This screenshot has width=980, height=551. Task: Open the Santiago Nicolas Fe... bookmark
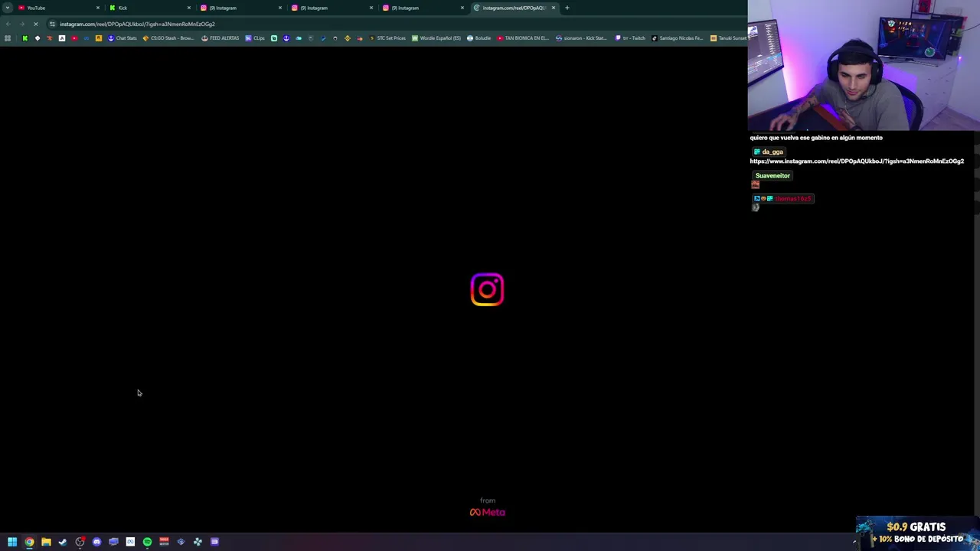678,38
